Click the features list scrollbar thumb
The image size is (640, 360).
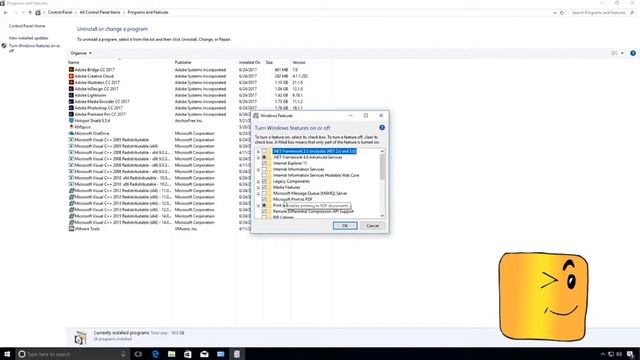click(382, 167)
